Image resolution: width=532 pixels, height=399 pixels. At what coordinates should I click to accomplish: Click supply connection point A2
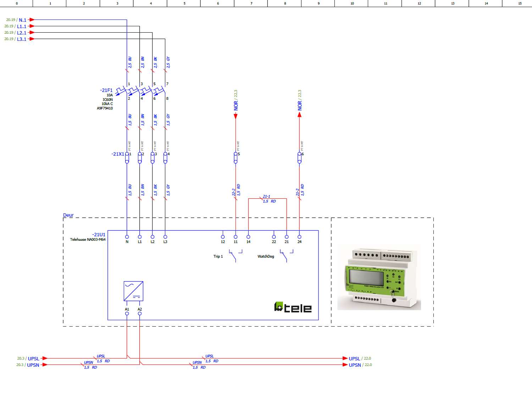tap(140, 313)
